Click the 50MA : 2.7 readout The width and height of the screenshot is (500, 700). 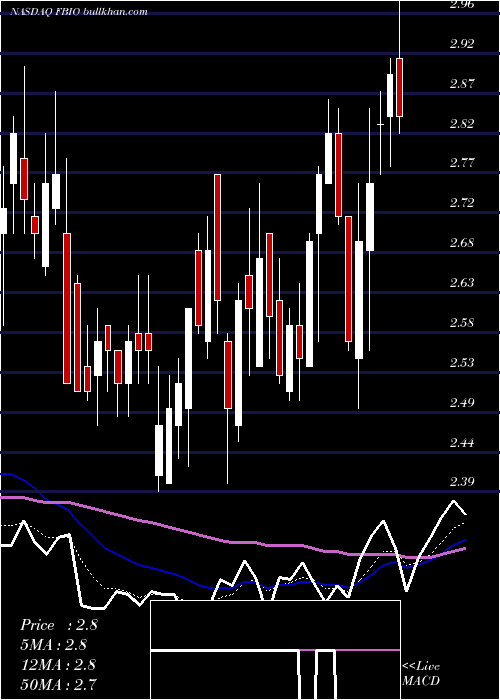point(58,684)
